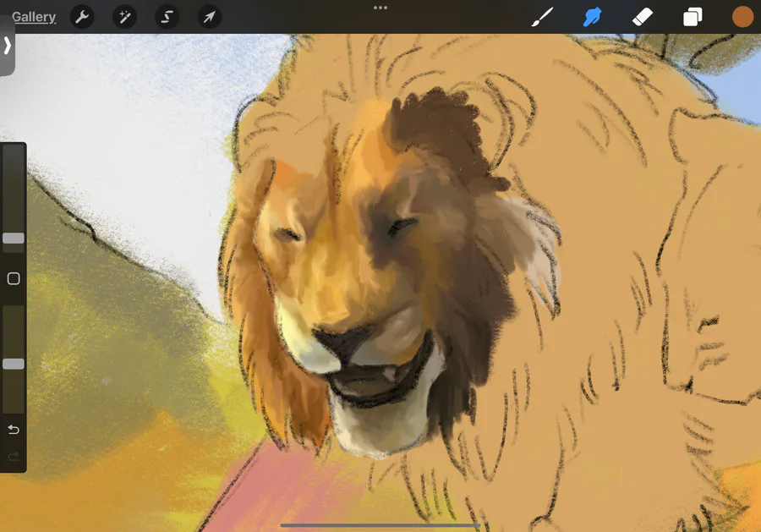Undo the last stroke

click(x=14, y=430)
